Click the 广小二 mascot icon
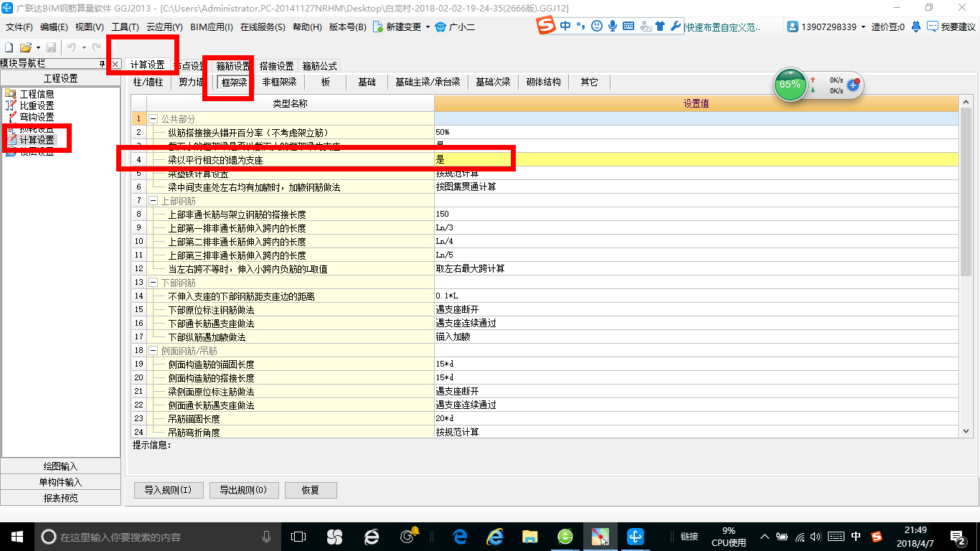Viewport: 980px width, 551px height. click(441, 27)
